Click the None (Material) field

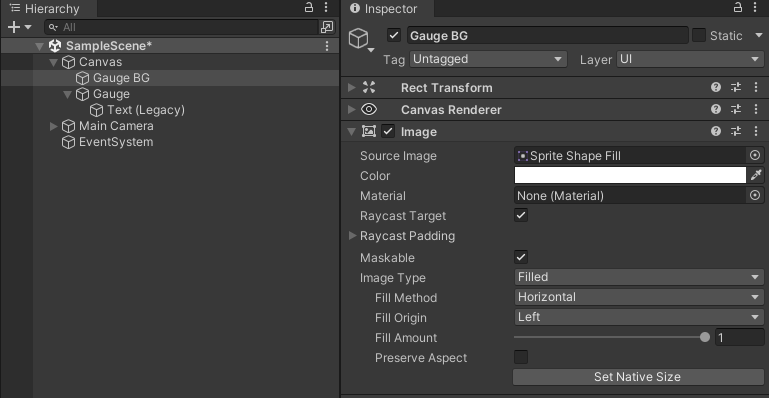(x=630, y=196)
